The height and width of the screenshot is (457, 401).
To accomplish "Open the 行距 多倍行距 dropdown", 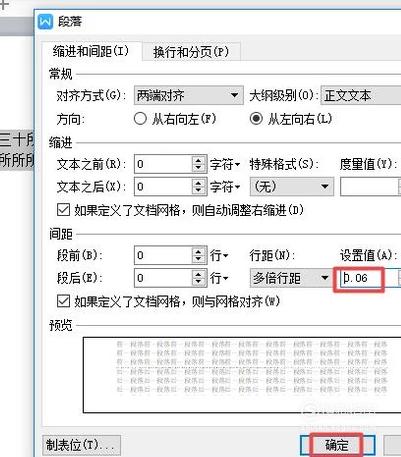I will 292,278.
